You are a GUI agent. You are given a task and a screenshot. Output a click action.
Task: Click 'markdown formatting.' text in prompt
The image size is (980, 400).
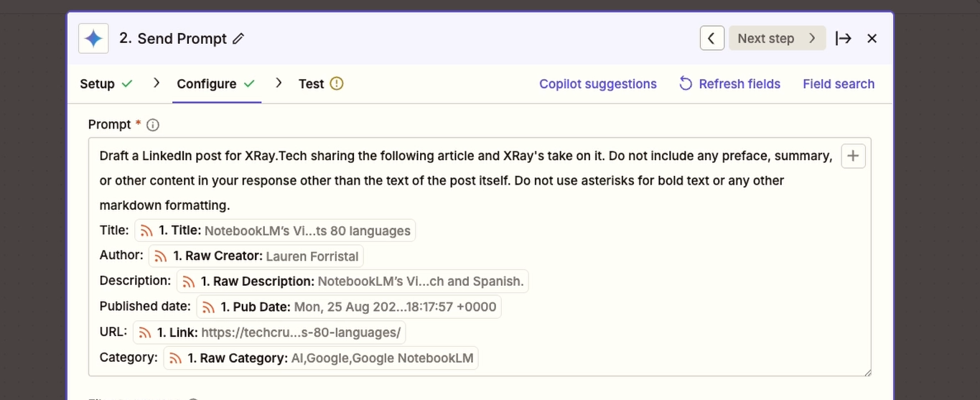[165, 205]
